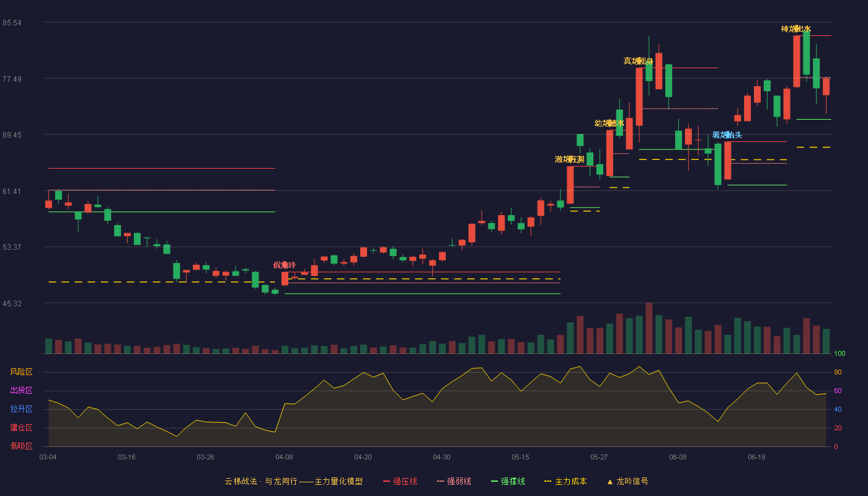
Task: Click the tall red candle under 真龙现身
Action: (x=639, y=97)
